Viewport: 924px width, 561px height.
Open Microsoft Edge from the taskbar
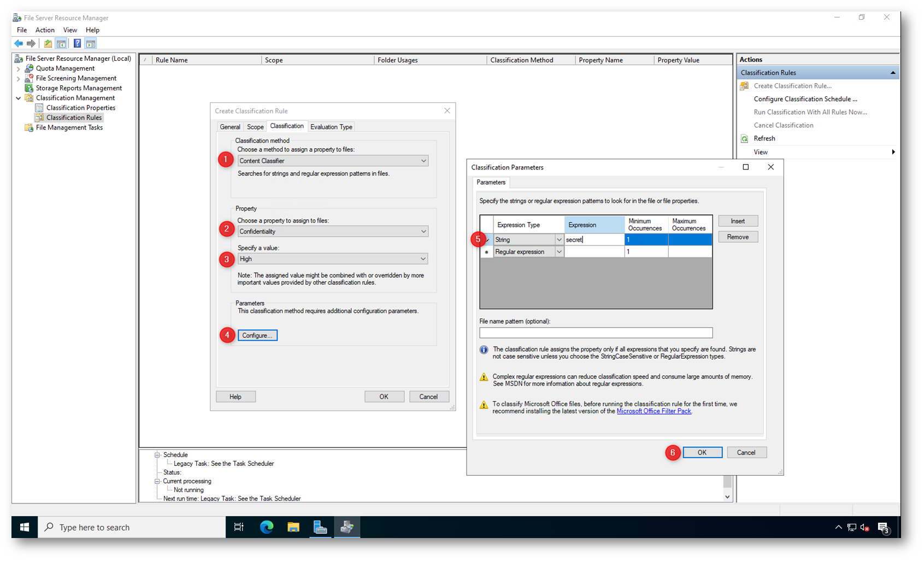pyautogui.click(x=267, y=527)
